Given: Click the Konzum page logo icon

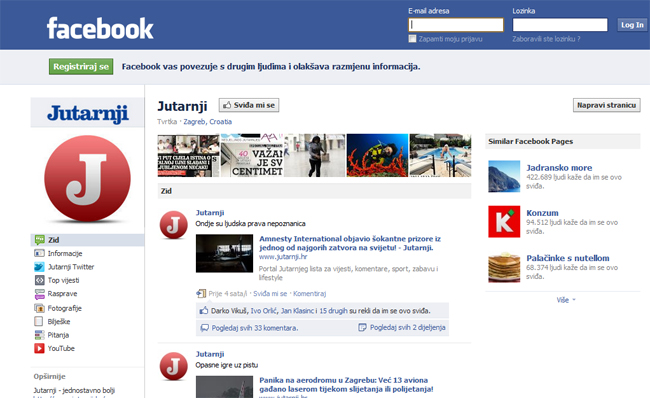Looking at the screenshot, I should [504, 221].
